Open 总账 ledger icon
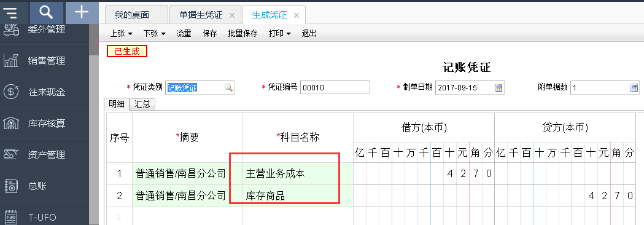The image size is (644, 225). pyautogui.click(x=11, y=186)
